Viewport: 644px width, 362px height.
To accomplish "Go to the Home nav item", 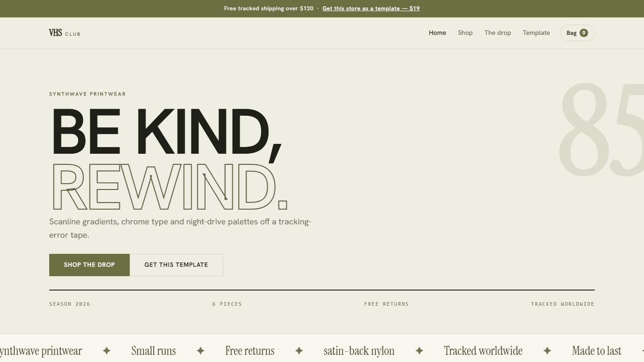I will pyautogui.click(x=437, y=33).
